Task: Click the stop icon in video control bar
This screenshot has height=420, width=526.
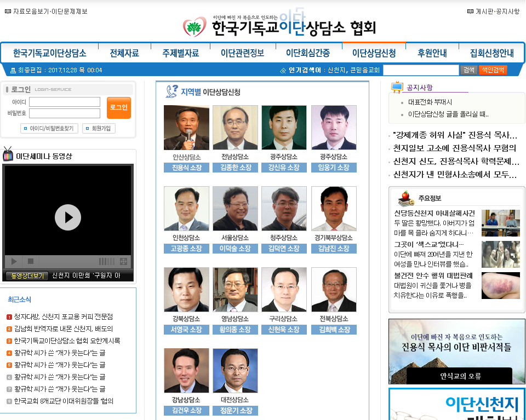Action: coord(31,261)
